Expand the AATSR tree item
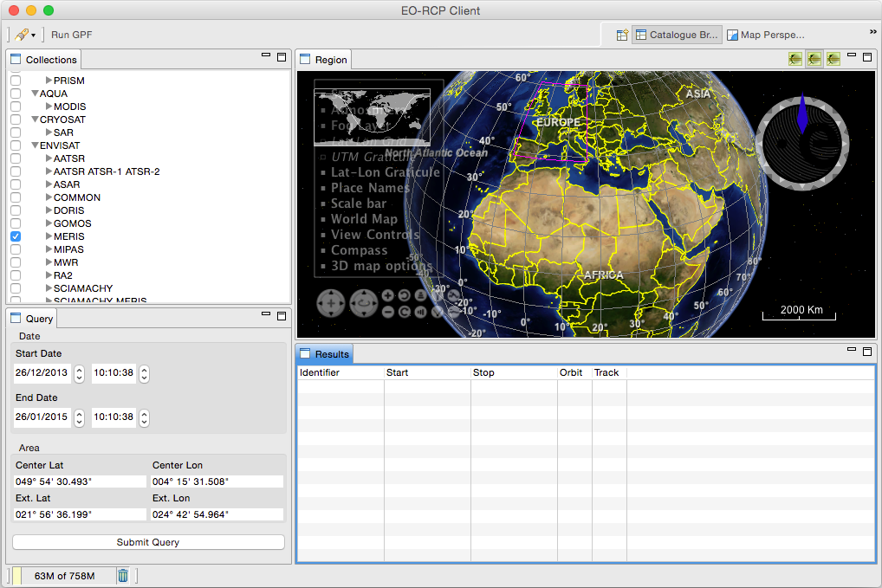The height and width of the screenshot is (588, 882). click(x=49, y=158)
